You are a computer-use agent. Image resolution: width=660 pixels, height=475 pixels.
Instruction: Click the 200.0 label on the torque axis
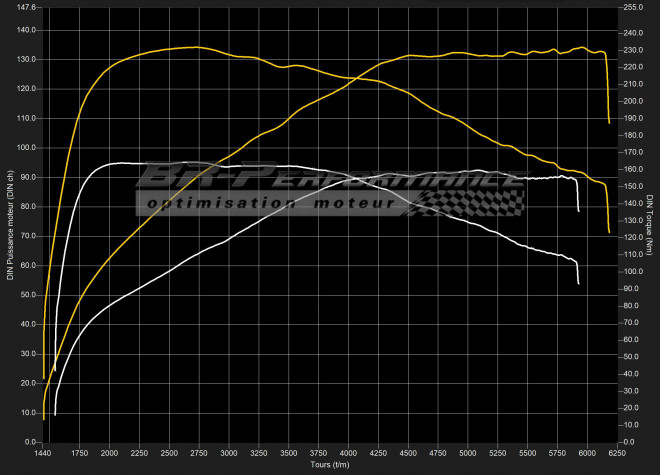click(x=632, y=100)
